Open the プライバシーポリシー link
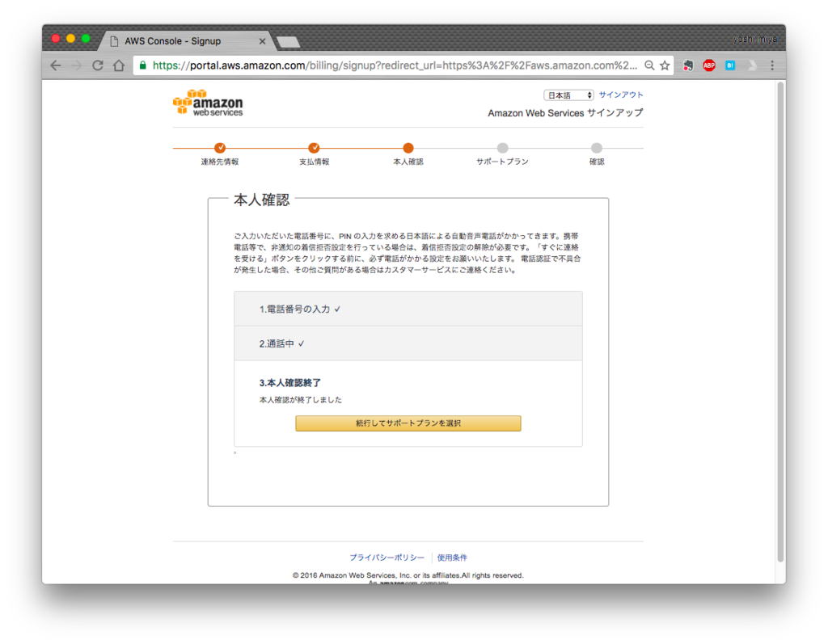 click(387, 558)
